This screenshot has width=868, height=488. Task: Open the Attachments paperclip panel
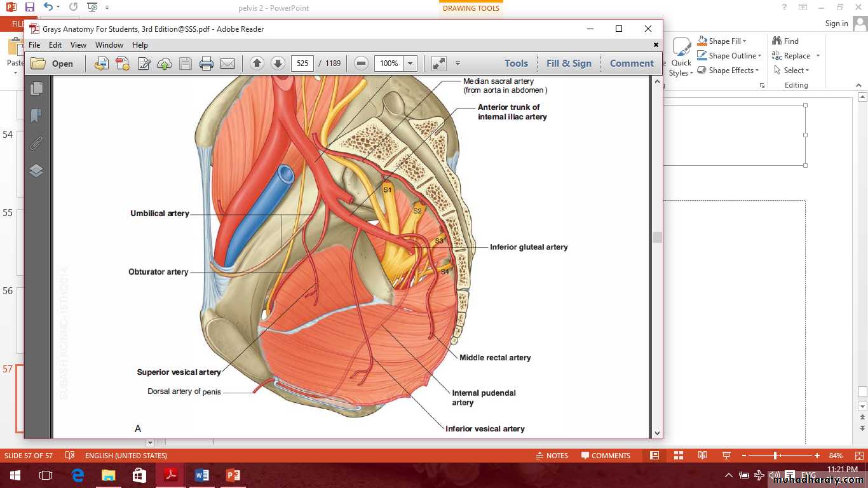coord(36,143)
